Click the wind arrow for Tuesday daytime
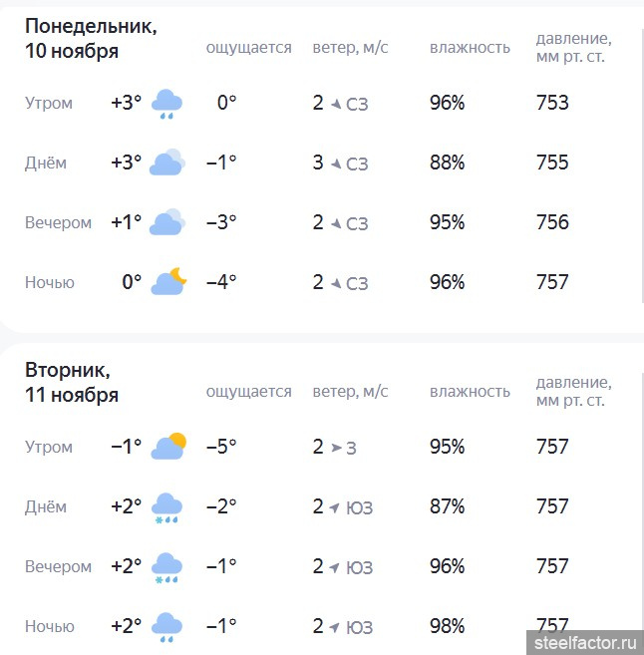 pos(336,507)
